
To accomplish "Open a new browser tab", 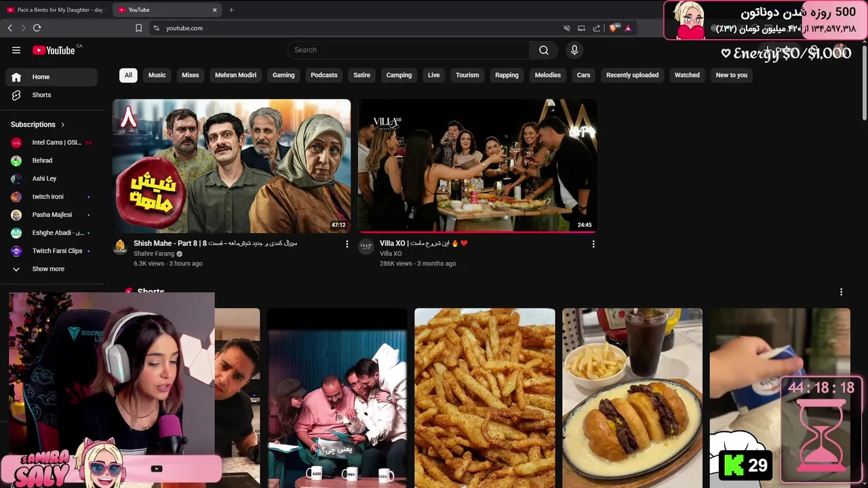I will [231, 9].
